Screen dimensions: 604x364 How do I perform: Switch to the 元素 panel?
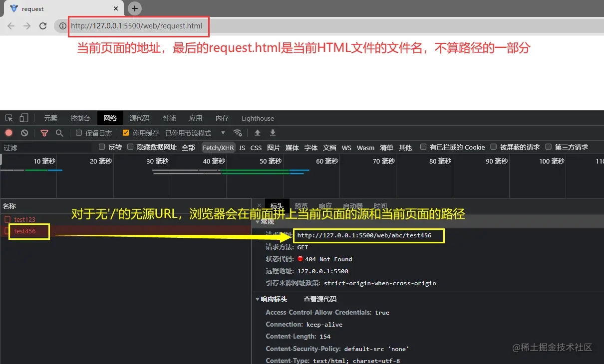[50, 118]
